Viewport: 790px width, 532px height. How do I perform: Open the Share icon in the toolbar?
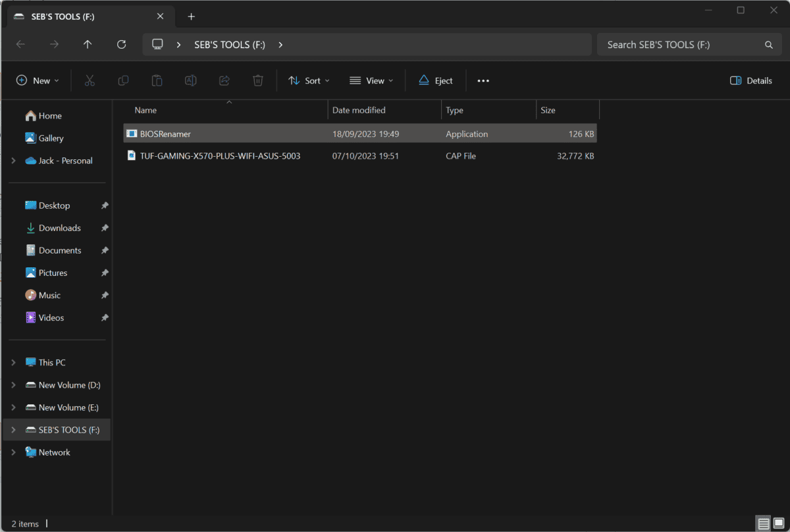(224, 80)
